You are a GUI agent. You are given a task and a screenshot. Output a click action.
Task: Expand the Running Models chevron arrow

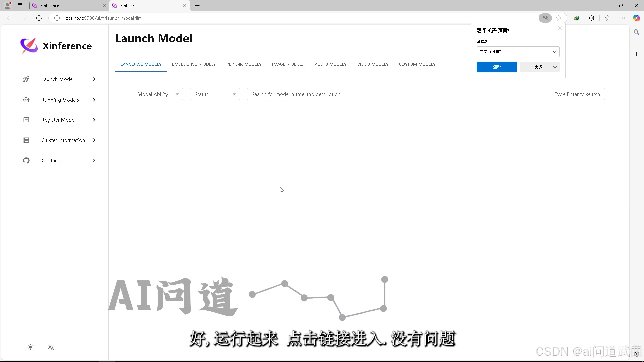point(94,100)
